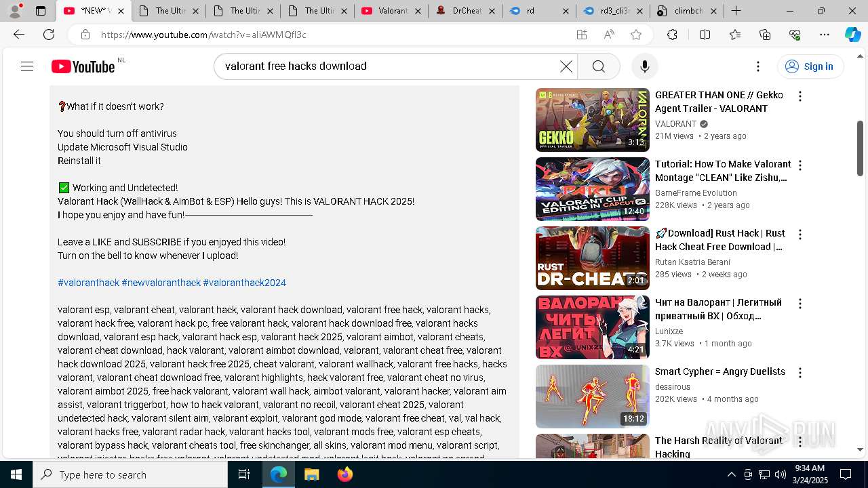Go to the YouTube home logo
The width and height of the screenshot is (868, 488).
(83, 66)
